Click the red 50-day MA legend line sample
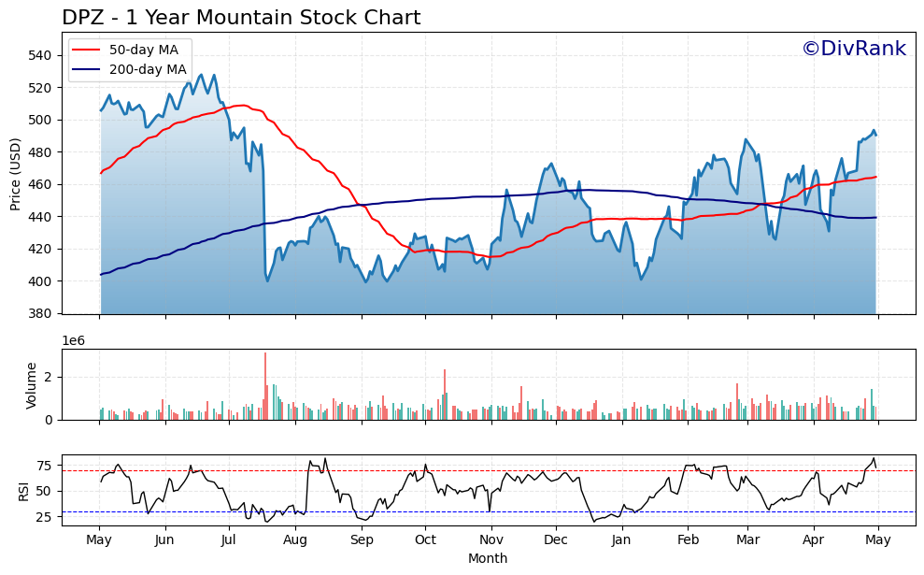Viewport: 924px width, 575px height. (x=87, y=50)
